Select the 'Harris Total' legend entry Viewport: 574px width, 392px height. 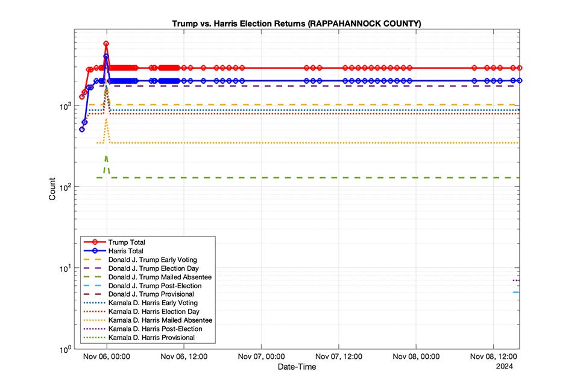pyautogui.click(x=113, y=251)
